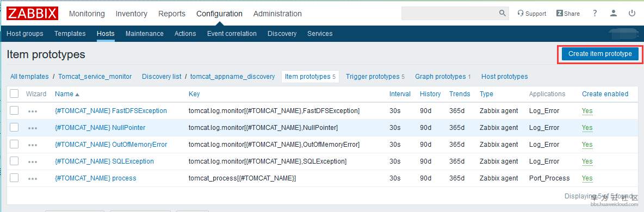Open wizard dots for process row
This screenshot has height=212, width=644.
click(33, 179)
